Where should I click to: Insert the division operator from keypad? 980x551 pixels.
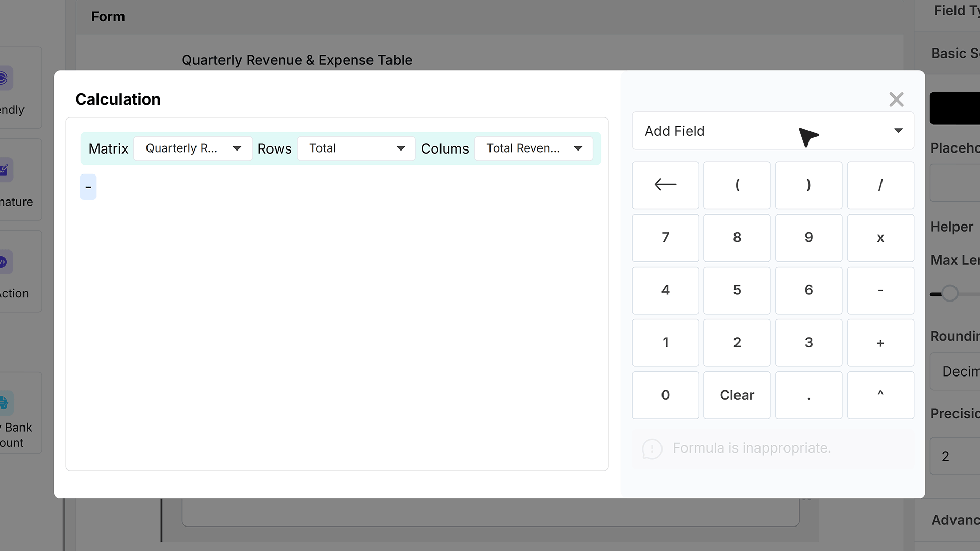880,185
